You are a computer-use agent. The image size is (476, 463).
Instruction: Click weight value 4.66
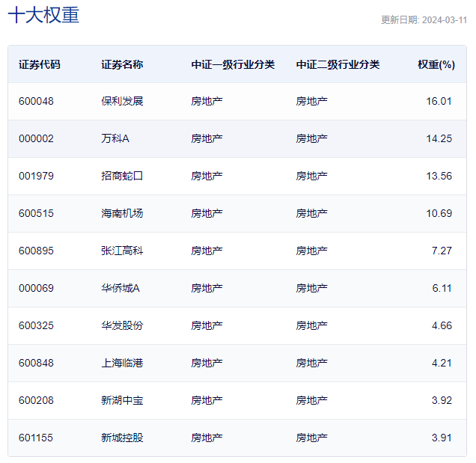tap(442, 325)
